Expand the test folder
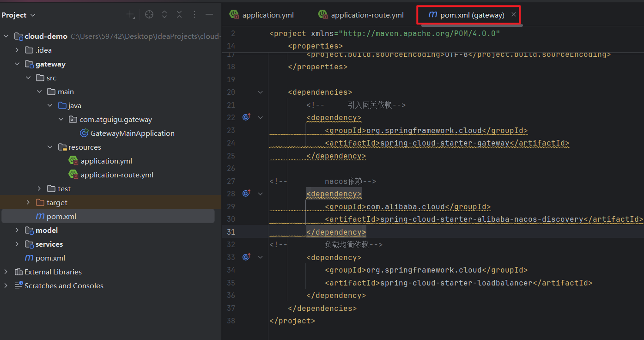The height and width of the screenshot is (340, 644). tap(39, 188)
